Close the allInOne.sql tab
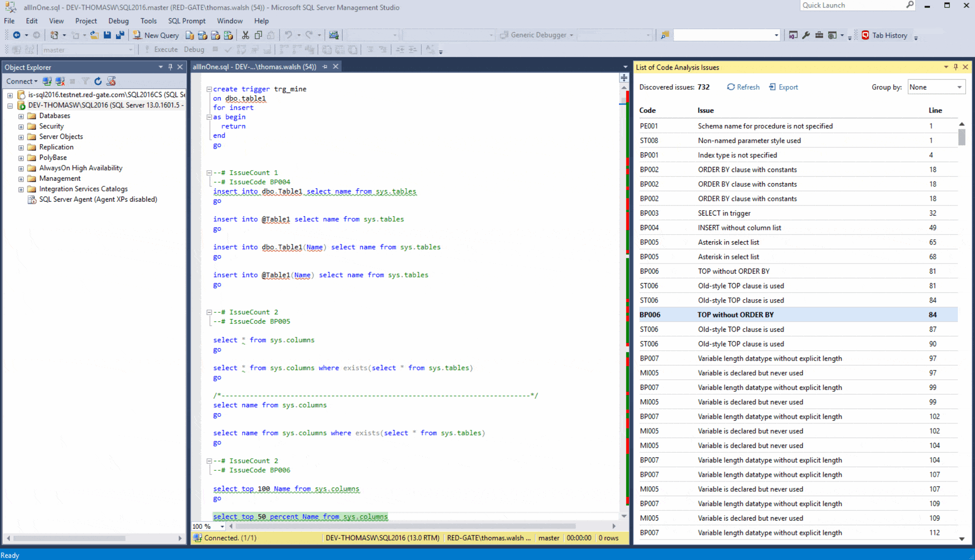The height and width of the screenshot is (560, 975). (336, 66)
